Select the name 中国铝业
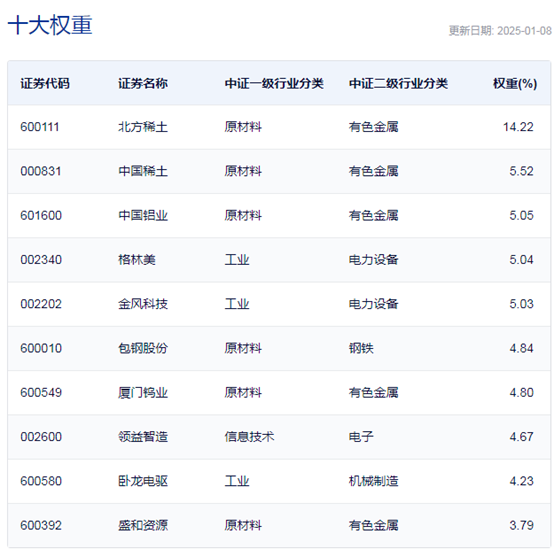The height and width of the screenshot is (557, 554). pyautogui.click(x=143, y=216)
